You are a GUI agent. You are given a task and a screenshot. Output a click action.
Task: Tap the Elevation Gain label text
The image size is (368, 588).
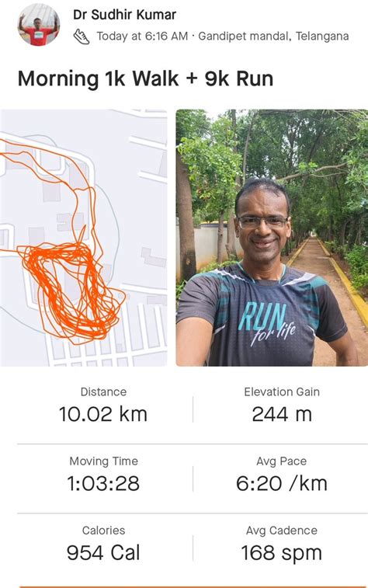point(282,392)
